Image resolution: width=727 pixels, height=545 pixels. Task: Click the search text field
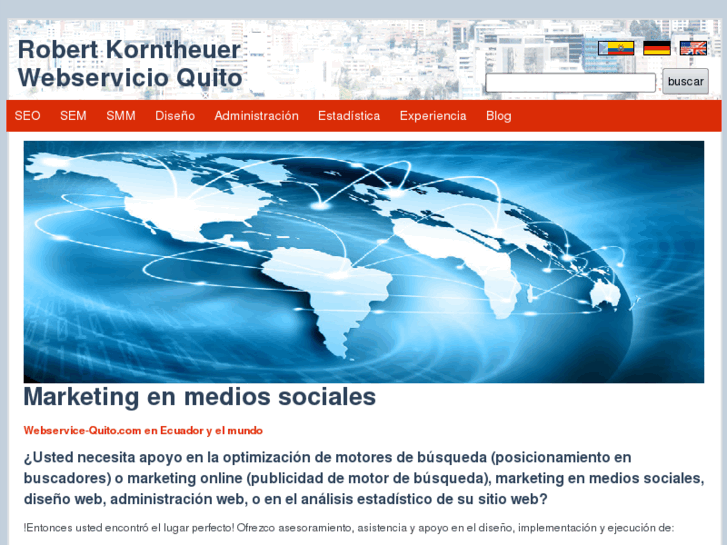570,83
